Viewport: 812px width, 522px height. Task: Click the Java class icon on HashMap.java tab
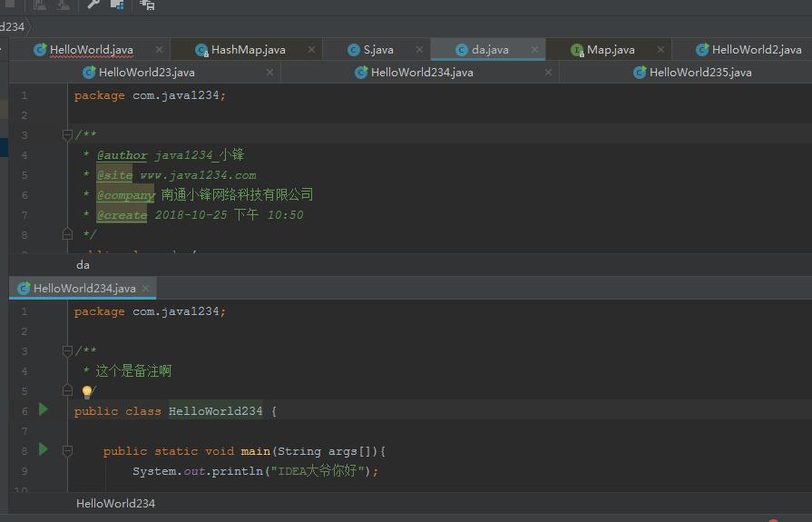(201, 50)
